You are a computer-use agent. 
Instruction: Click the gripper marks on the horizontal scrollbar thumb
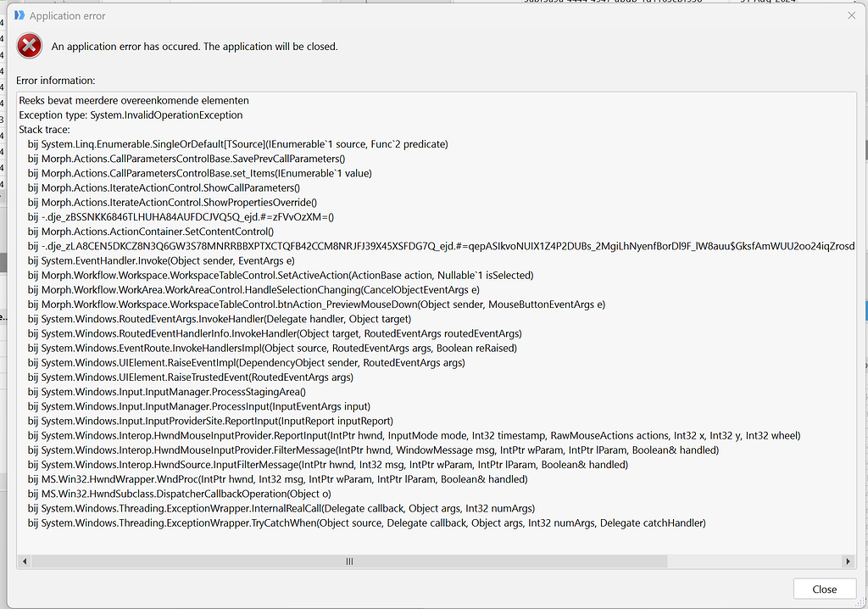click(x=348, y=561)
